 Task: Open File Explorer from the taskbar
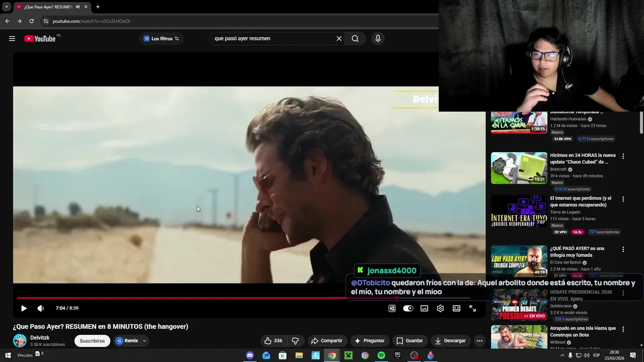click(x=299, y=355)
